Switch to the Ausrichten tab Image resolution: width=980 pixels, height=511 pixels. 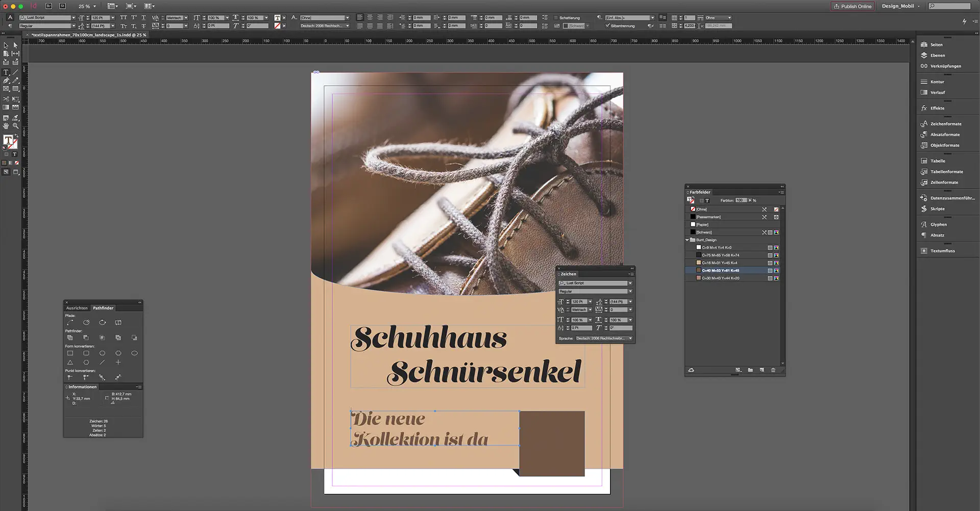click(x=77, y=308)
